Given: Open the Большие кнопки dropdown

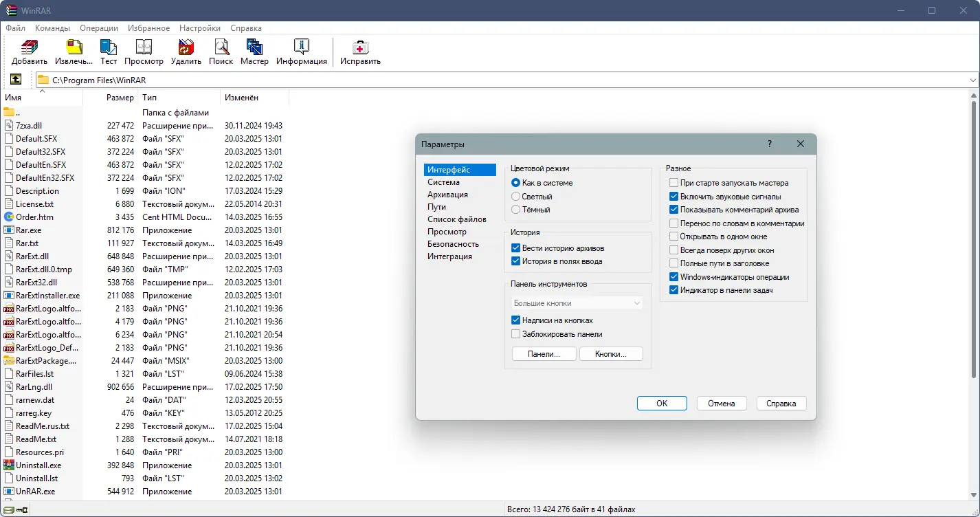Looking at the screenshot, I should [x=577, y=302].
